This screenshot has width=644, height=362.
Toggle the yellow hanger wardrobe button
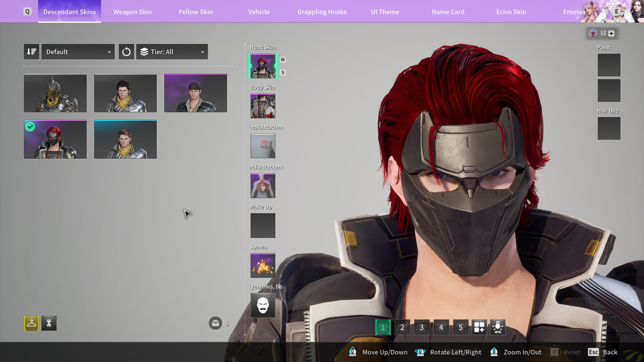pos(31,323)
